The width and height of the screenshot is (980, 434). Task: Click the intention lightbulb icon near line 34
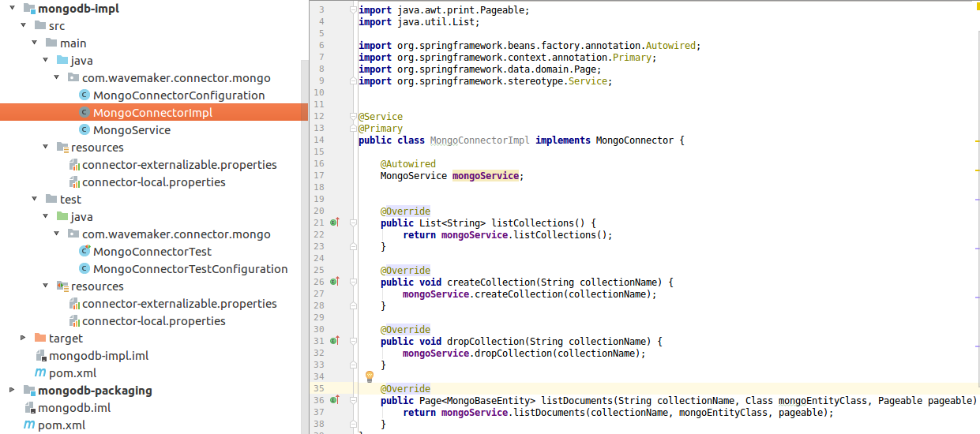tap(369, 376)
